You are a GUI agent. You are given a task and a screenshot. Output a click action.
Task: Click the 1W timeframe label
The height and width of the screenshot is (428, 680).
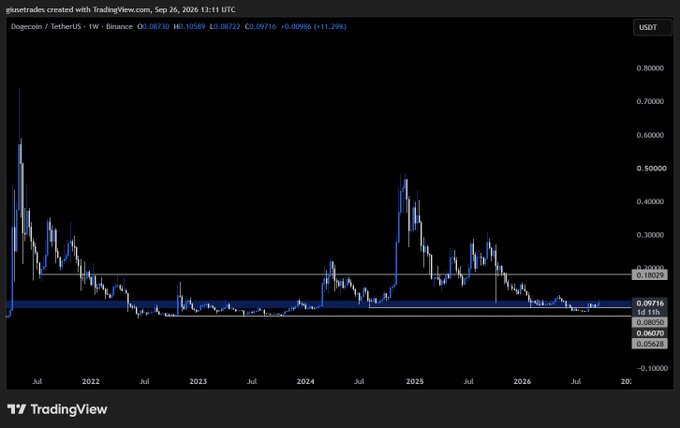(x=94, y=26)
